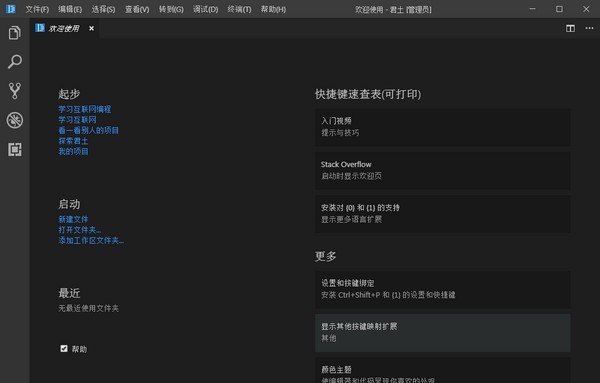Click the 新建文件 link
The width and height of the screenshot is (600, 383).
click(x=73, y=220)
